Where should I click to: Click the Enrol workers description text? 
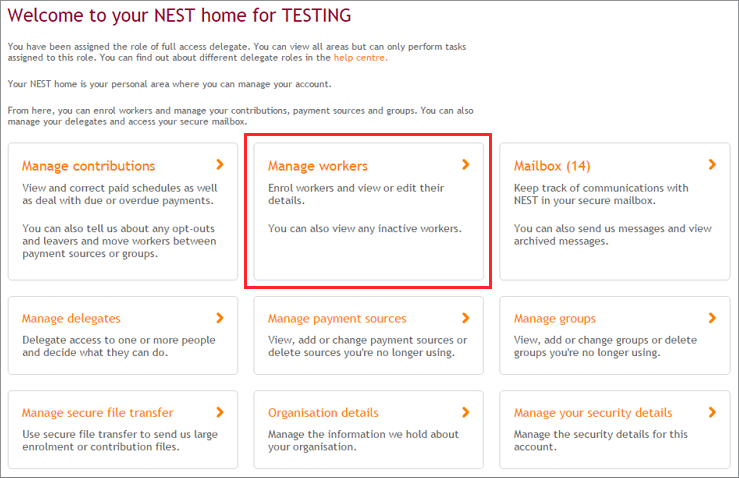(356, 194)
